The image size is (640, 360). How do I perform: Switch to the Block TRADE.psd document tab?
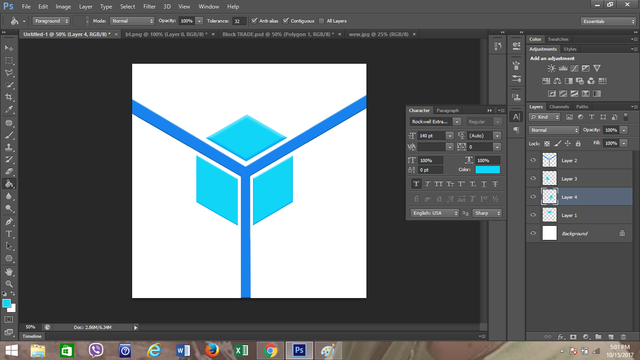click(x=278, y=34)
